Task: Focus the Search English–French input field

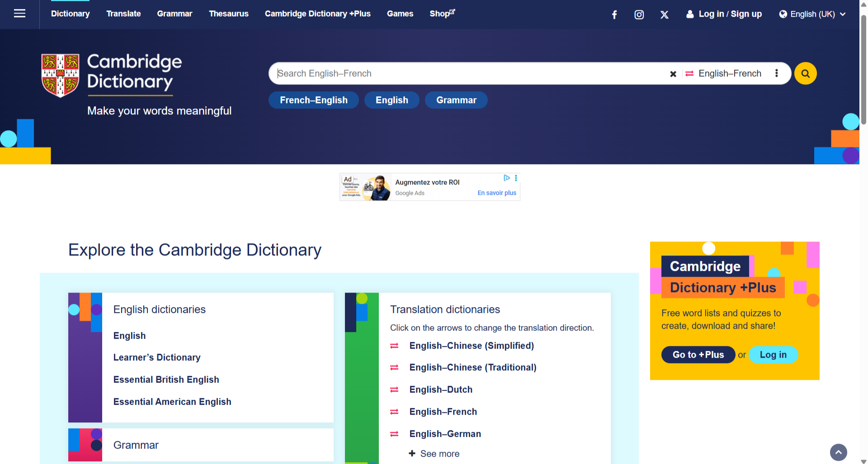Action: click(470, 74)
